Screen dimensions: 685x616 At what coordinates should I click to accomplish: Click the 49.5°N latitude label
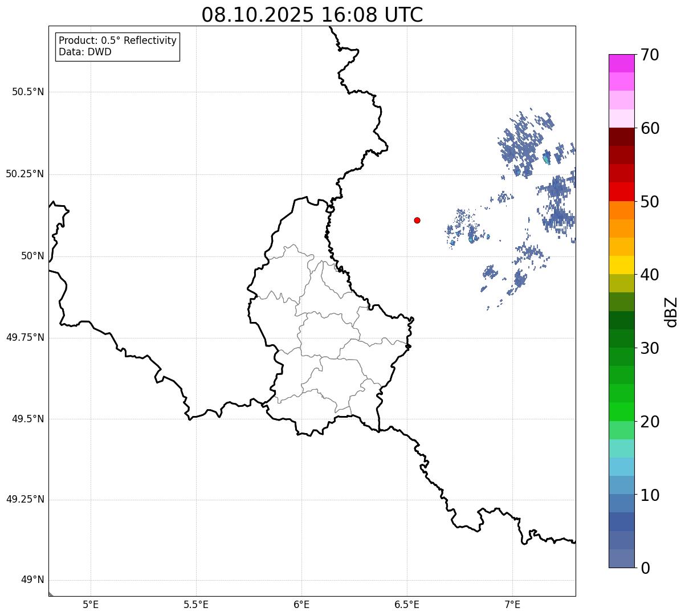pyautogui.click(x=28, y=419)
